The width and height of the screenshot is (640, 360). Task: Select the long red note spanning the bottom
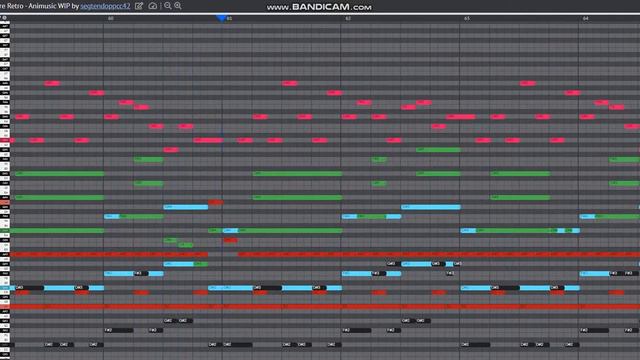[325, 307]
